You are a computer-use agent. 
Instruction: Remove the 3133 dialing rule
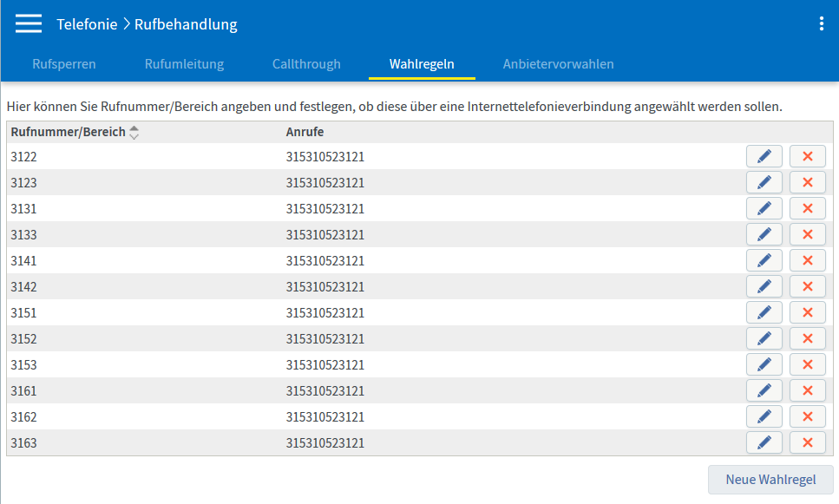click(807, 234)
